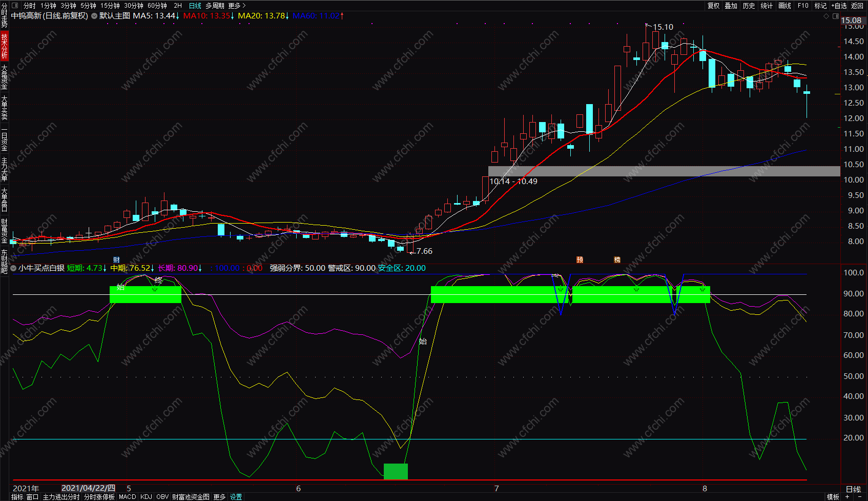Image resolution: width=868 pixels, height=501 pixels.
Task: Select the 财富池资金图 indicator tab
Action: (191, 497)
